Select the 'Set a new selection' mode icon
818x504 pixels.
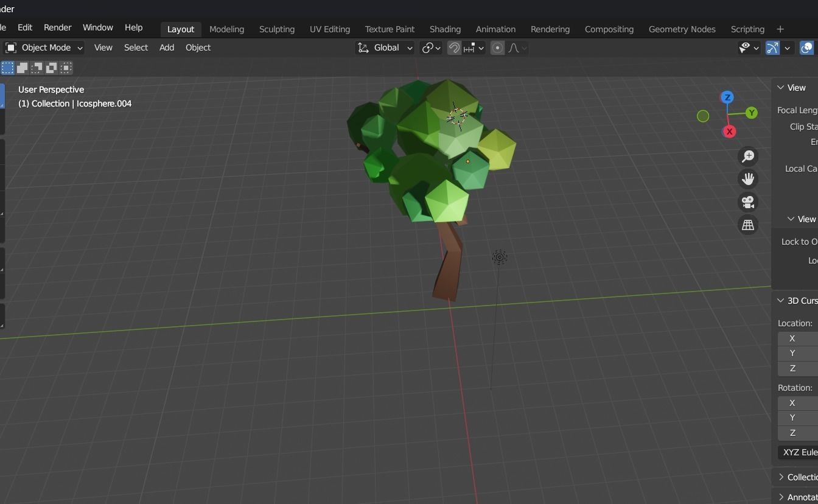7,68
